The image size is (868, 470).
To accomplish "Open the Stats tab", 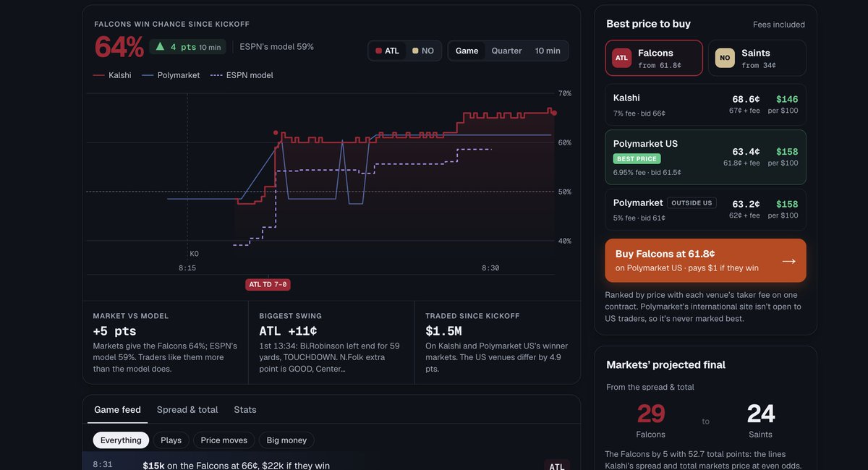I will 245,410.
